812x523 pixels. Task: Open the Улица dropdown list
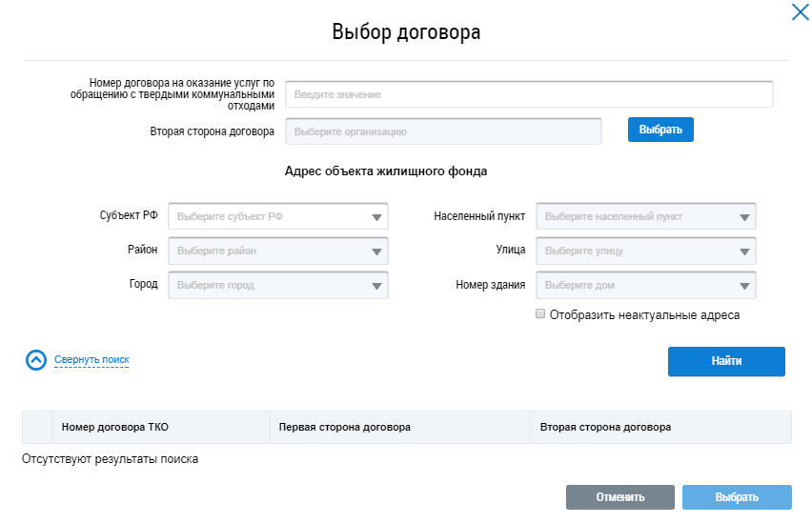pyautogui.click(x=645, y=251)
